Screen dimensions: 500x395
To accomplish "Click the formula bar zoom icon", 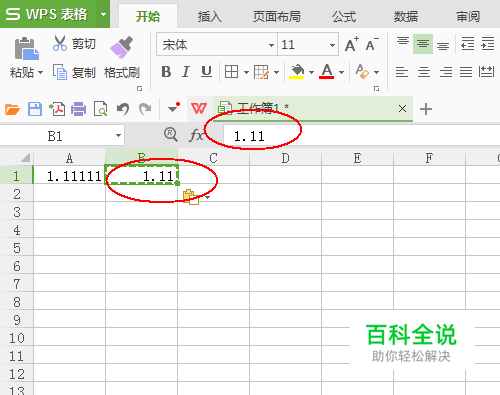I will coord(171,135).
